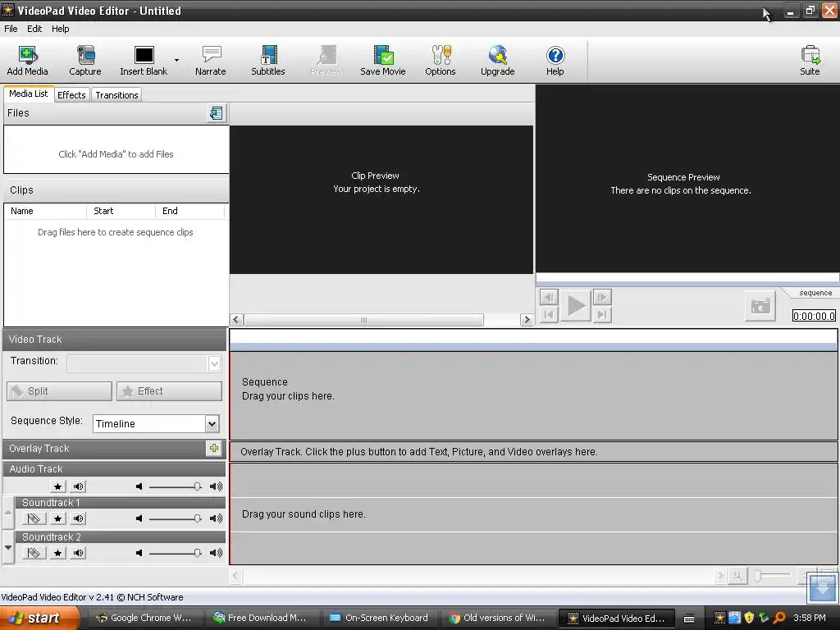Viewport: 840px width, 630px height.
Task: Open the Help menu in menu bar
Action: point(60,29)
